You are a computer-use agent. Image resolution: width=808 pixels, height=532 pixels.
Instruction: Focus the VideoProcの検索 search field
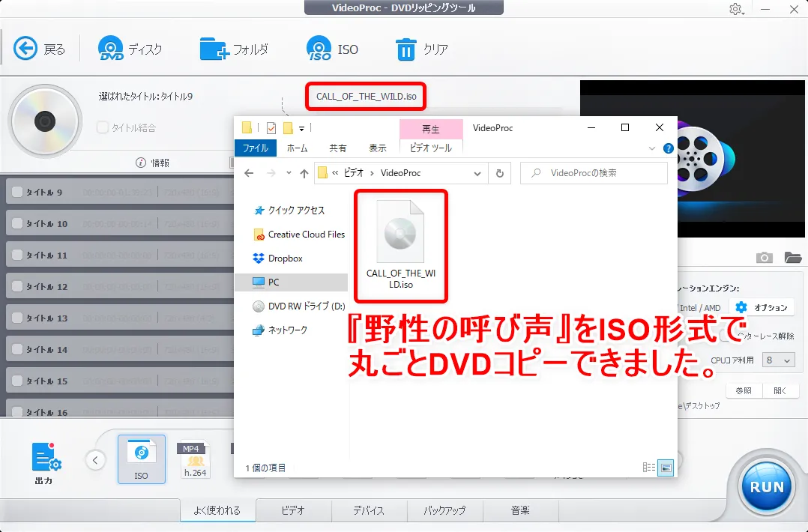tap(594, 173)
